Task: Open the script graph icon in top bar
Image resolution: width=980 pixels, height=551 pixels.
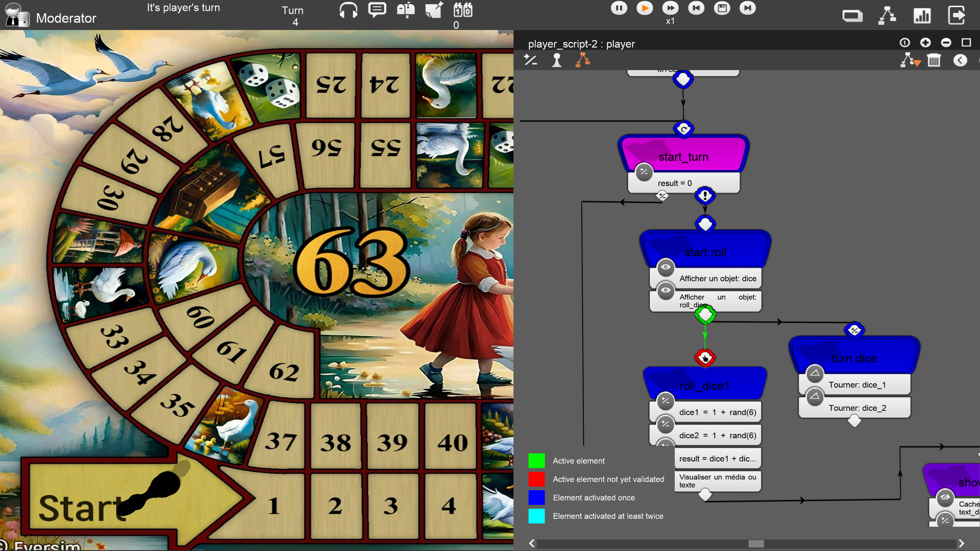Action: (x=887, y=16)
